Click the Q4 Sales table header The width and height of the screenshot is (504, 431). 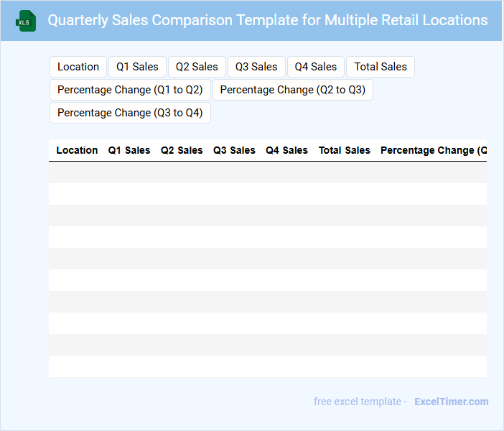pyautogui.click(x=286, y=150)
